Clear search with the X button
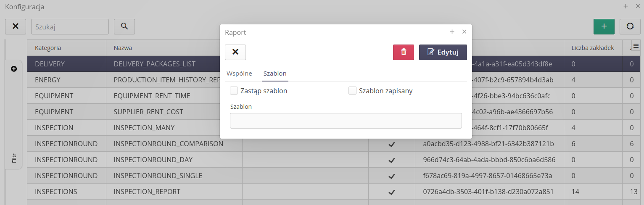This screenshot has width=644, height=205. [16, 26]
